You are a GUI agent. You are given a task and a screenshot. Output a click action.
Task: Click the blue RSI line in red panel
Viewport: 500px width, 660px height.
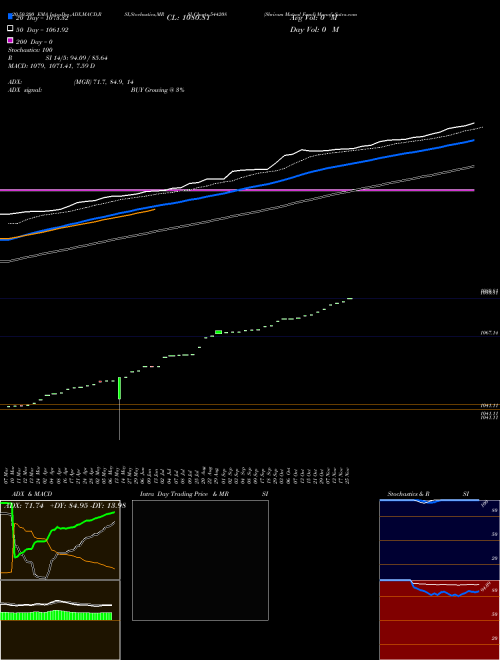446,591
